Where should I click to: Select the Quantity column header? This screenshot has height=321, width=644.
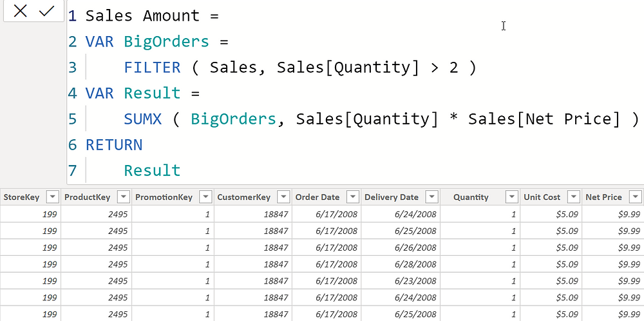pyautogui.click(x=471, y=197)
